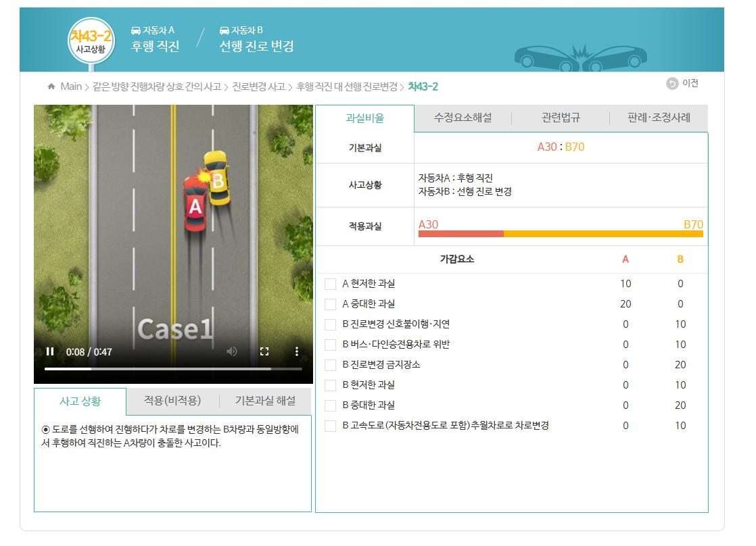The width and height of the screenshot is (756, 546).
Task: Mute the video volume icon
Action: [232, 351]
